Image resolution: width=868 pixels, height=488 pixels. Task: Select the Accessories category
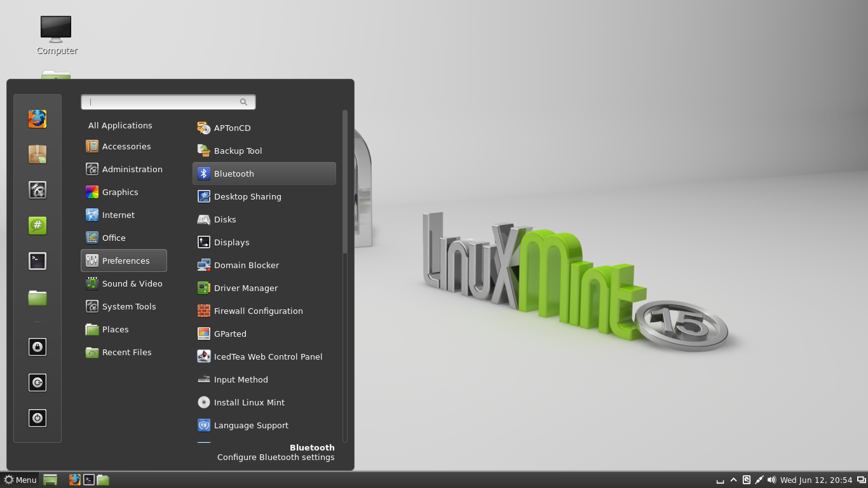124,146
